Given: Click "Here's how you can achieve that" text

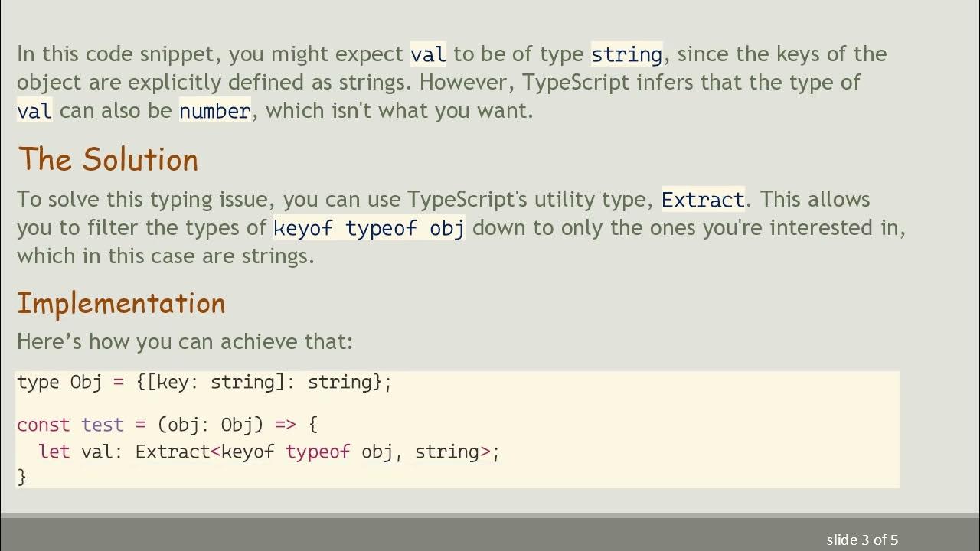Looking at the screenshot, I should pyautogui.click(x=185, y=341).
